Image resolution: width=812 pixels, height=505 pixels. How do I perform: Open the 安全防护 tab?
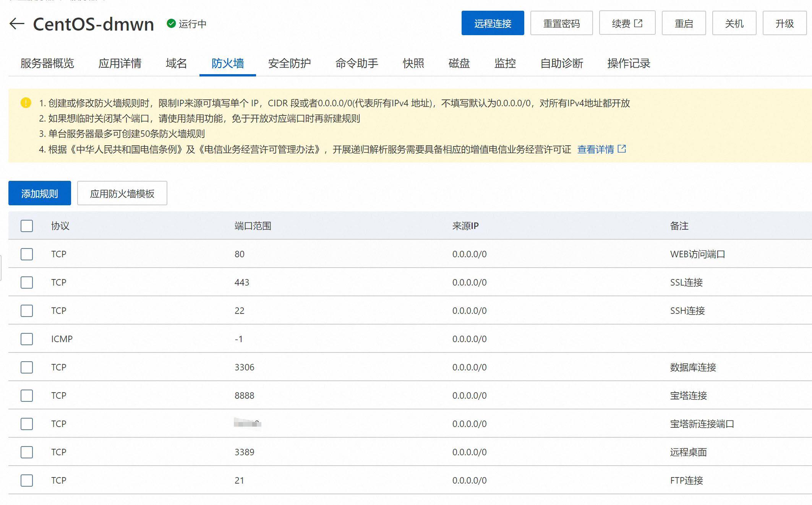coord(289,63)
